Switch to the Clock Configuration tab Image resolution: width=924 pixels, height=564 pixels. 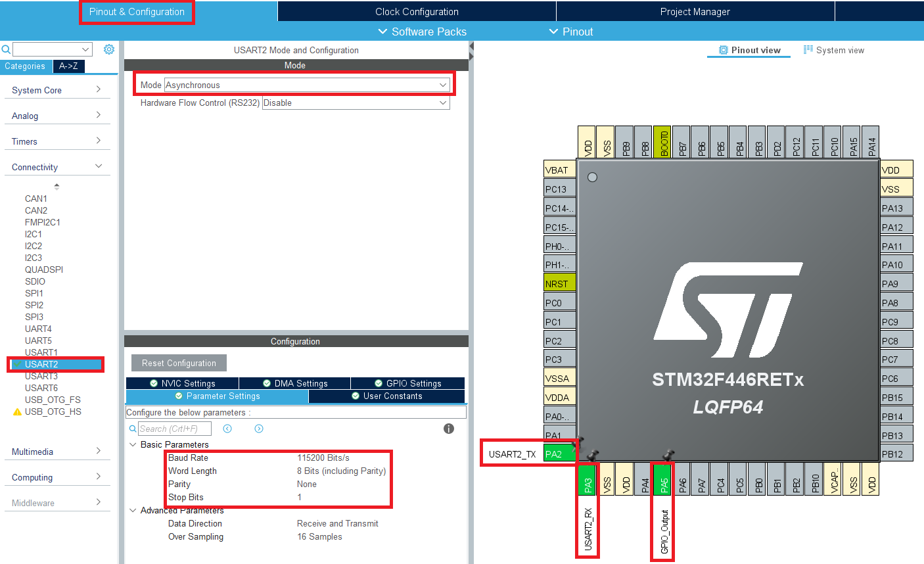(417, 11)
